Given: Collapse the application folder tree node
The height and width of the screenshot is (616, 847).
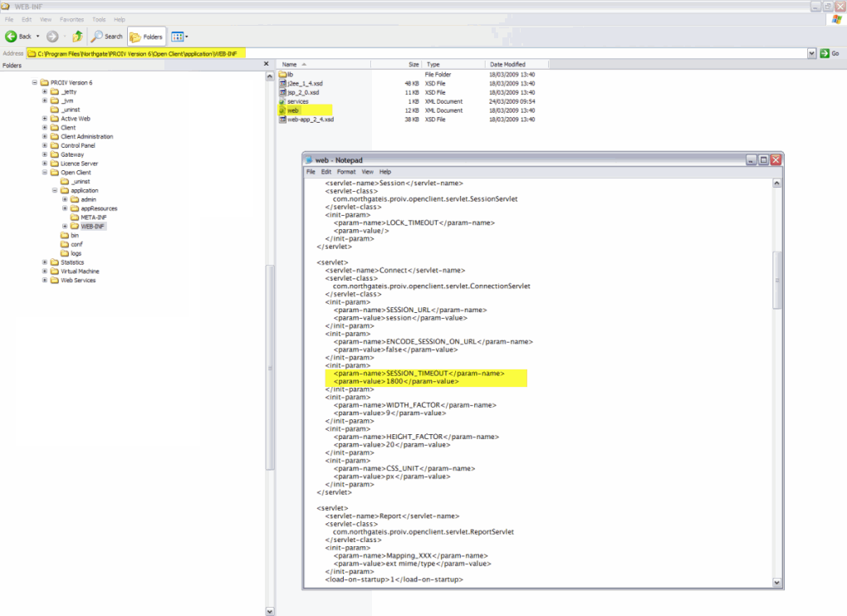Looking at the screenshot, I should [55, 191].
